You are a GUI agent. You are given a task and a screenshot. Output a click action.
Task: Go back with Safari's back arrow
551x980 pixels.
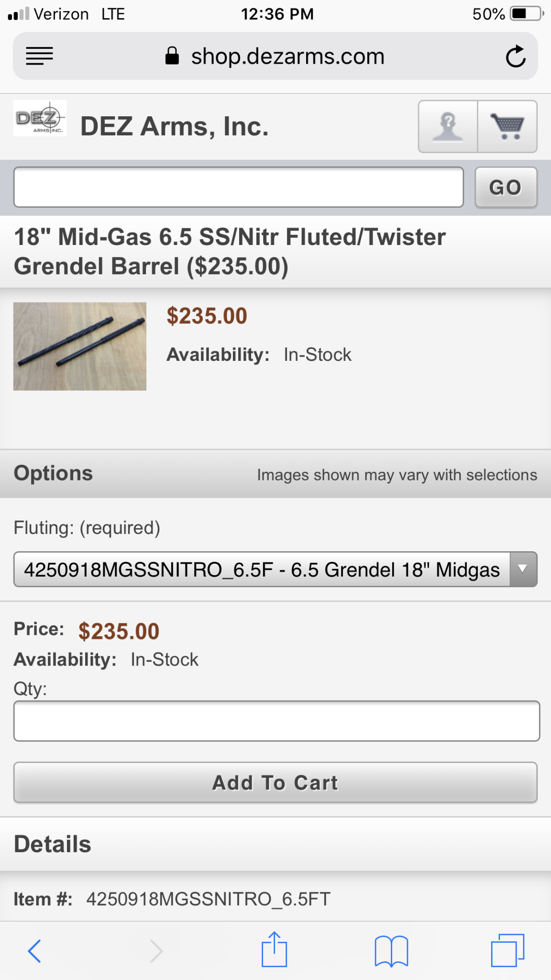(34, 951)
